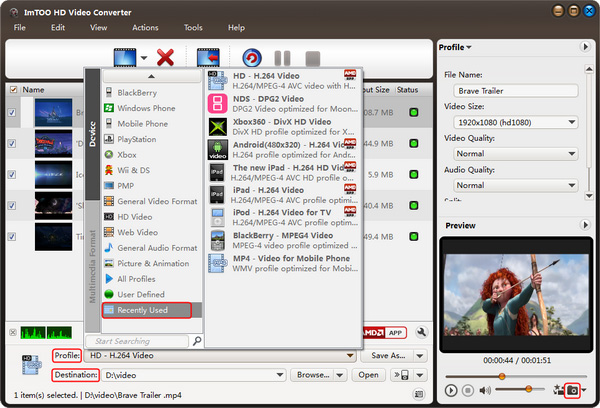The image size is (600, 408).
Task: Click the red X remove icon
Action: point(165,57)
